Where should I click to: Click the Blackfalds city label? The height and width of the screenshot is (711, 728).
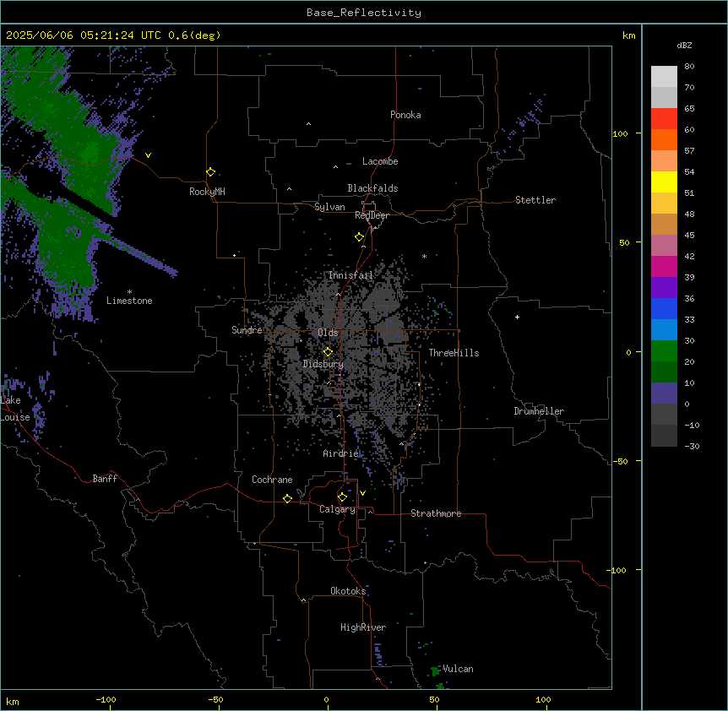(x=372, y=188)
